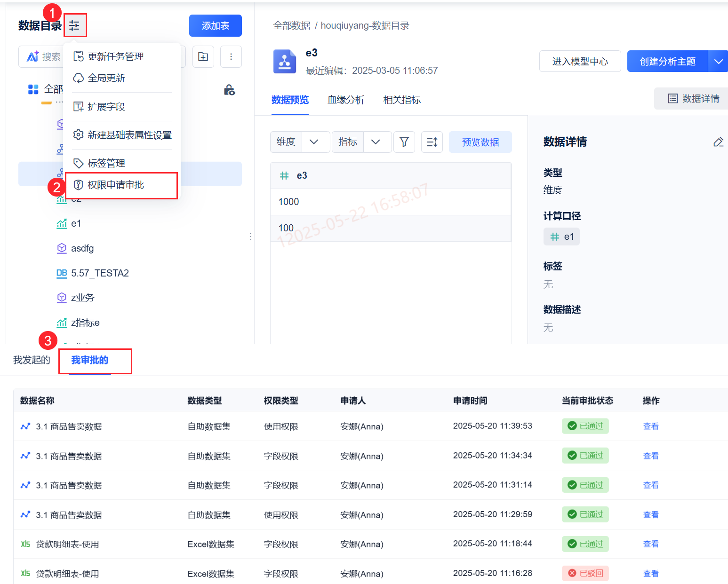Click the 维度 button
The width and height of the screenshot is (728, 584).
coord(286,142)
